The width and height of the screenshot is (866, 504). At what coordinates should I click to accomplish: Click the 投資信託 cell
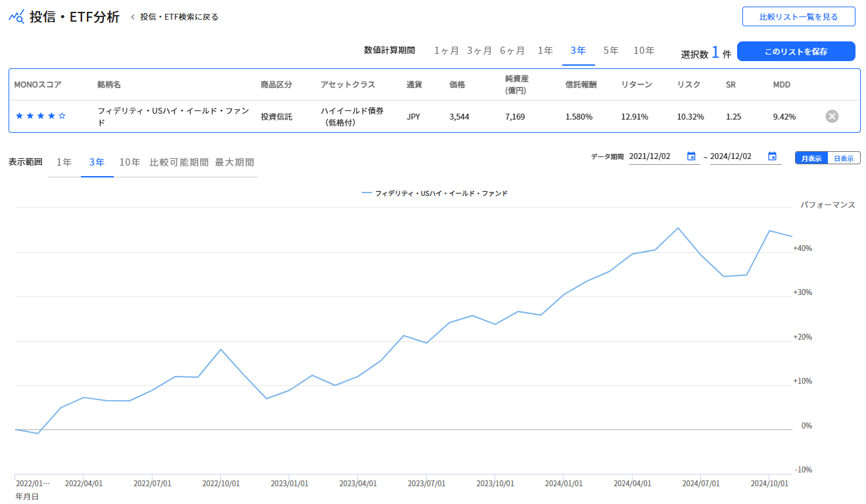pos(276,117)
